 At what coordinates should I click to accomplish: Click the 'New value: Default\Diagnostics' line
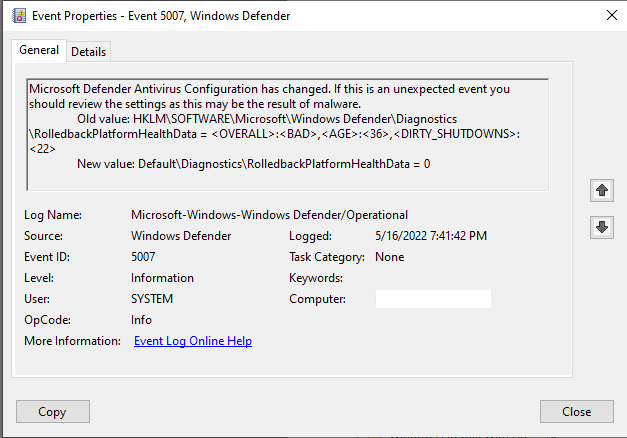[x=254, y=164]
